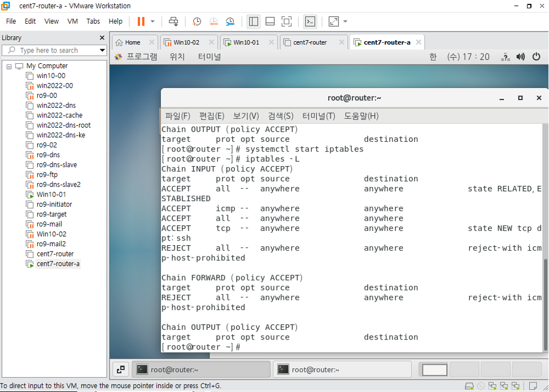Click the 한 input method indicator
The image size is (549, 392).
point(433,56)
